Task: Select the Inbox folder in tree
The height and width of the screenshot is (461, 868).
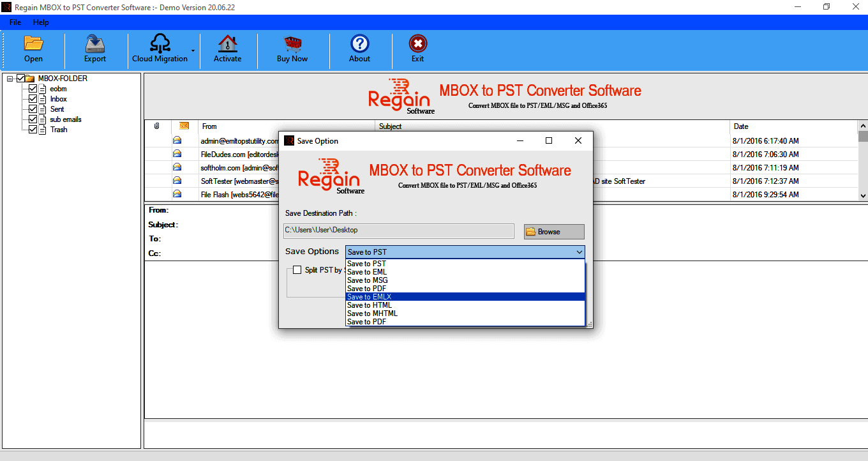Action: (59, 99)
